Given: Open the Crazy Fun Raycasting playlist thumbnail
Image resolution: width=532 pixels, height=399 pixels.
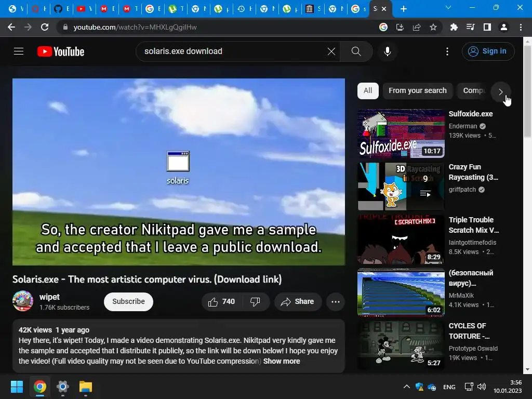Looking at the screenshot, I should point(401,187).
